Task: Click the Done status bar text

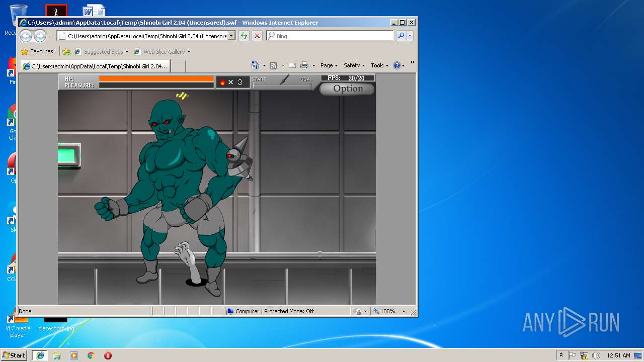Action: pos(25,311)
